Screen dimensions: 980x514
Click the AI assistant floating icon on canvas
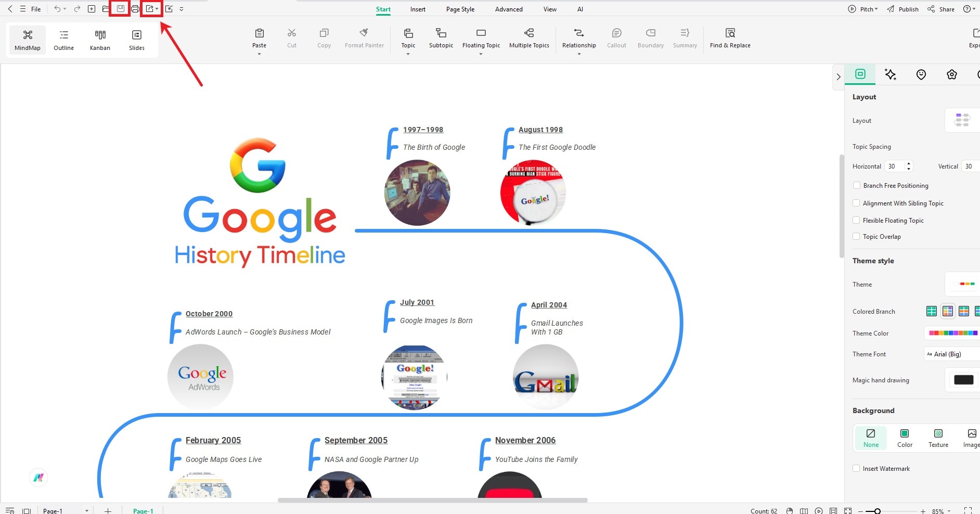(x=38, y=477)
